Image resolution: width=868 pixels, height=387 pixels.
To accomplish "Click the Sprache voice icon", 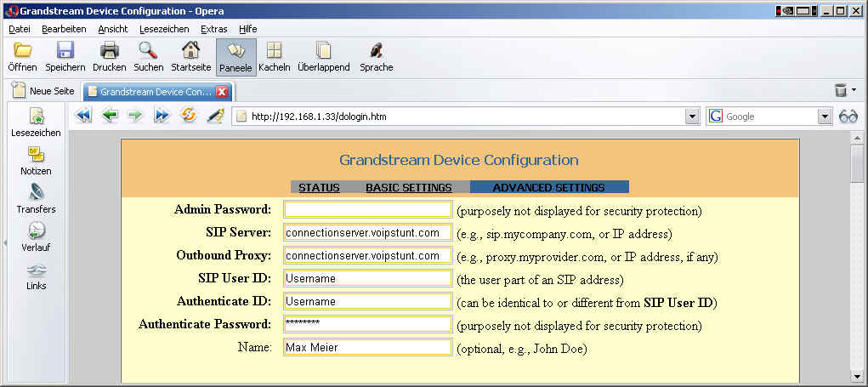I will click(377, 50).
